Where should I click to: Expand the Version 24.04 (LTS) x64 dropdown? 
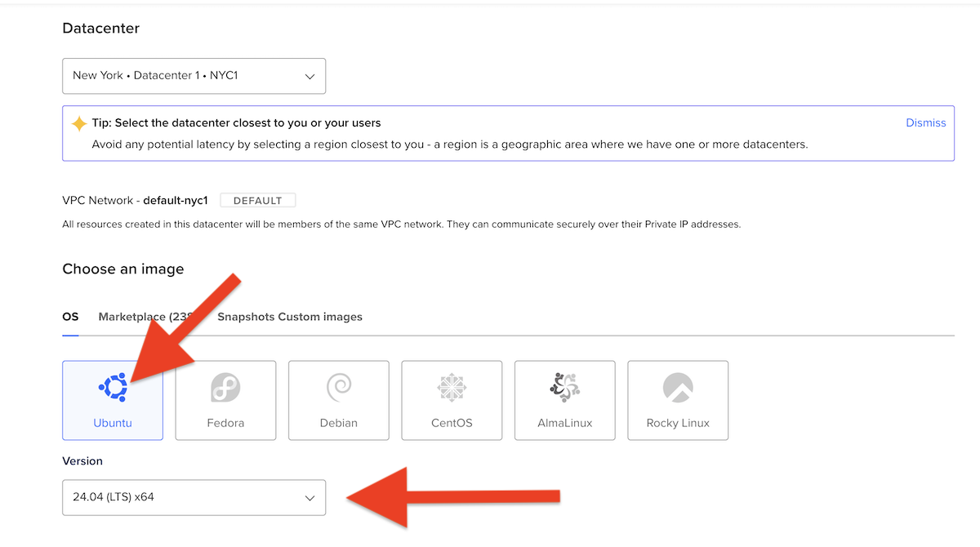pyautogui.click(x=194, y=497)
